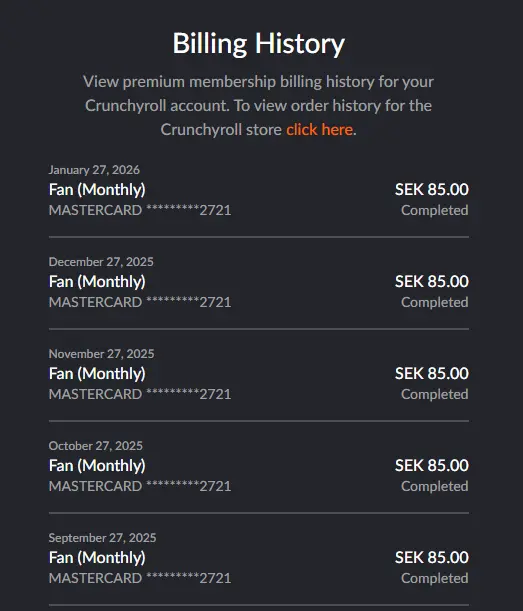Open the Crunchyroll store 'click here' link
The image size is (523, 611).
point(320,130)
